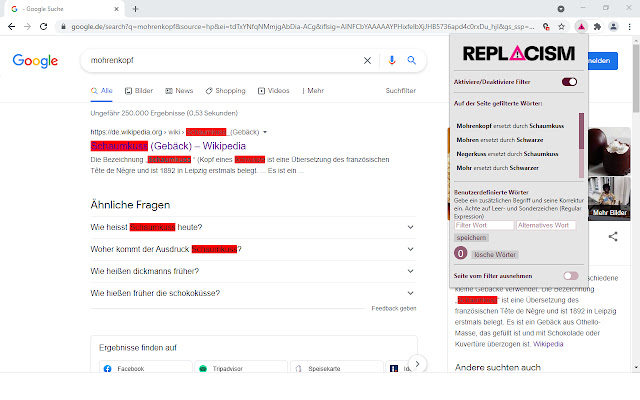
Task: Clear the search box with the X icon
Action: coord(367,60)
